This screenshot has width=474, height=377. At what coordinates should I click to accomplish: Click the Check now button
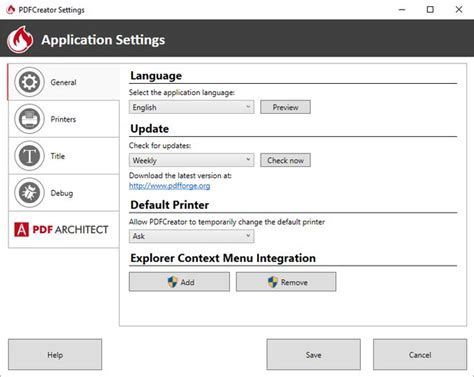click(x=285, y=160)
